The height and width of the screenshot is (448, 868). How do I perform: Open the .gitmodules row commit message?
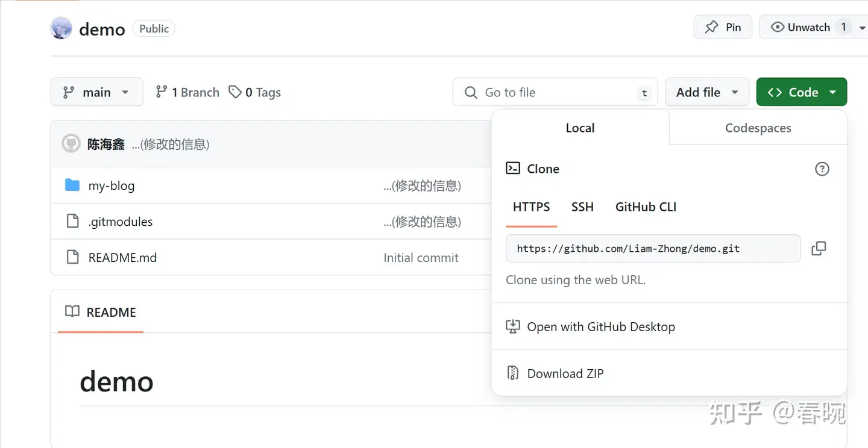point(422,222)
